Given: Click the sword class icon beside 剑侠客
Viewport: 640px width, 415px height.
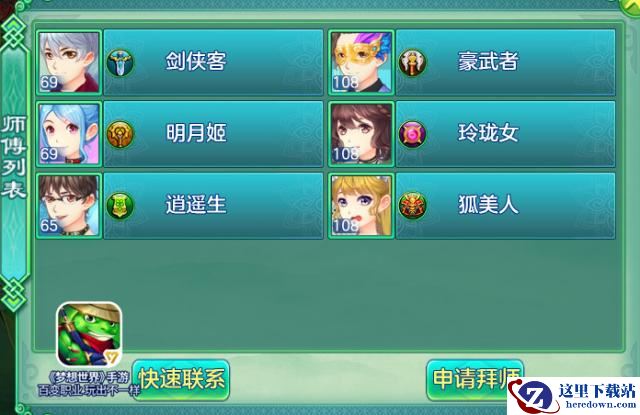Looking at the screenshot, I should pos(120,62).
